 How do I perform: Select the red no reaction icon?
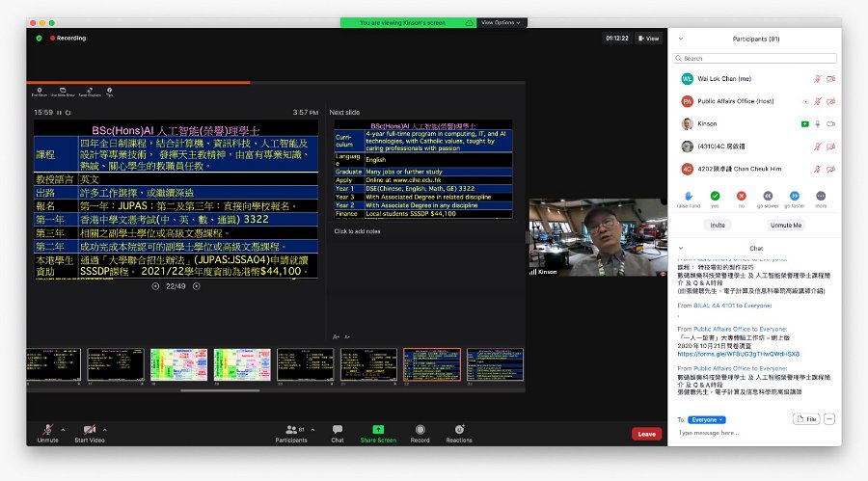pos(742,196)
